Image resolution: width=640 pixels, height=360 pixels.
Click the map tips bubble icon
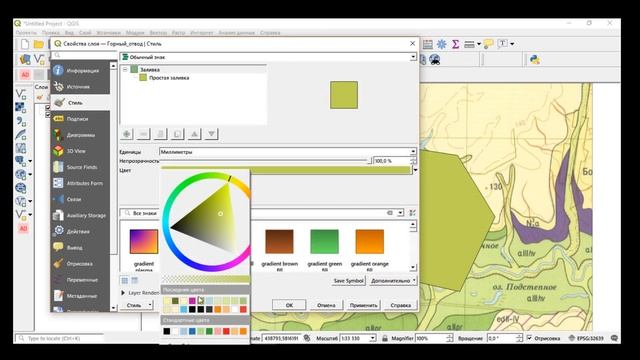tap(488, 44)
